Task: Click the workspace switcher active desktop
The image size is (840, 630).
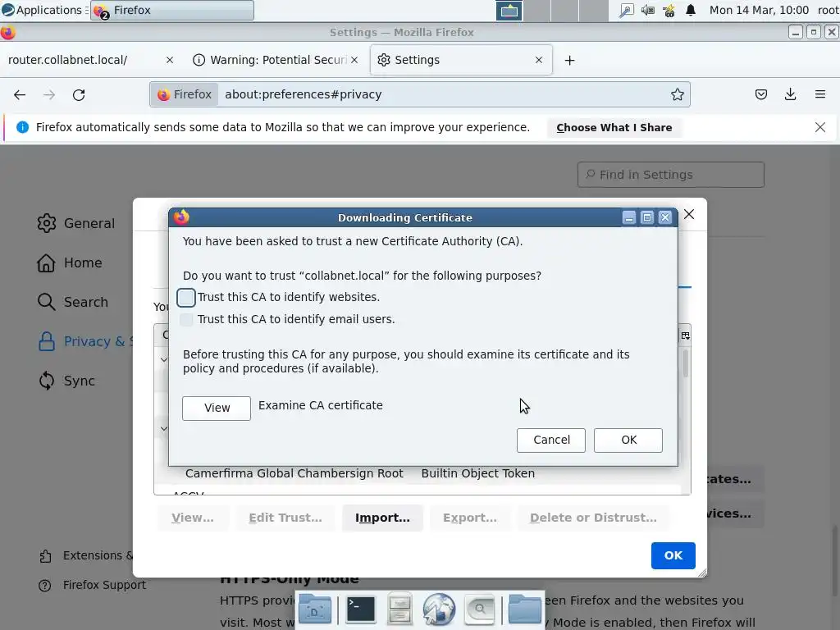Action: coord(509,10)
